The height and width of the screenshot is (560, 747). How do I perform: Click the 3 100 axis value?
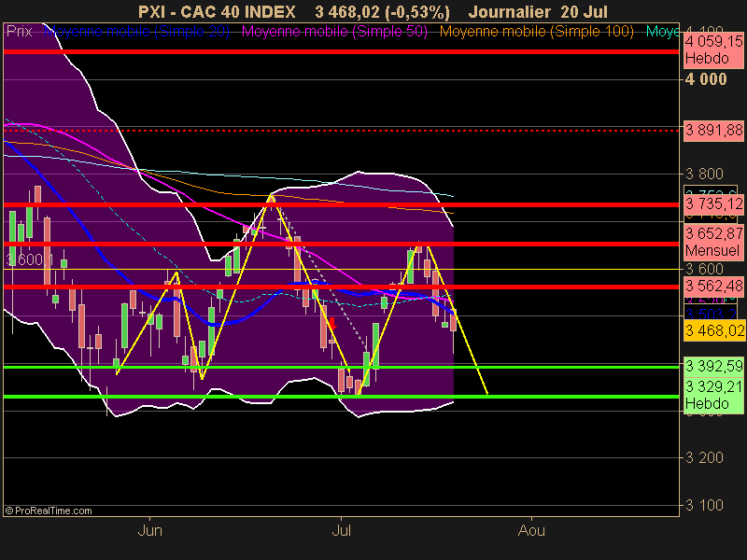coord(704,505)
